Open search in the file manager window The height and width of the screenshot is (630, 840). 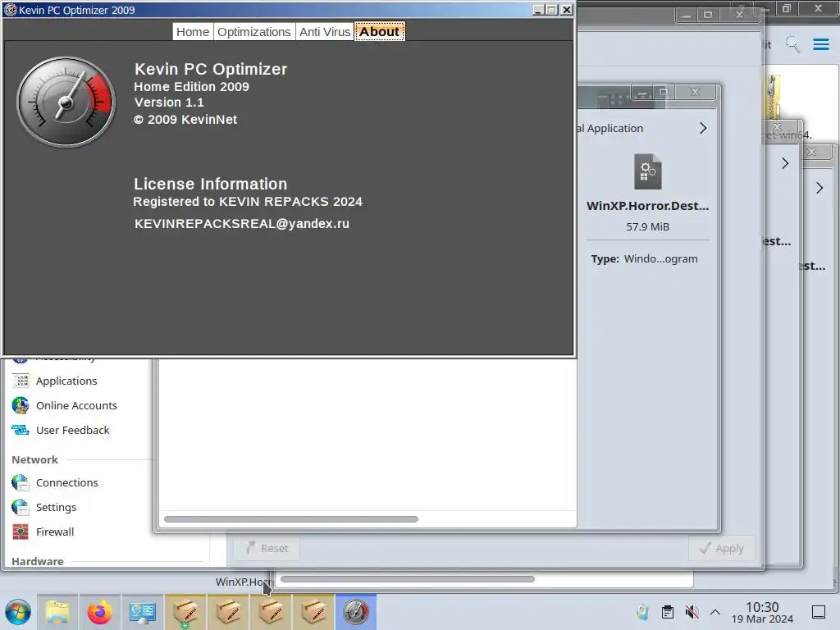point(793,44)
